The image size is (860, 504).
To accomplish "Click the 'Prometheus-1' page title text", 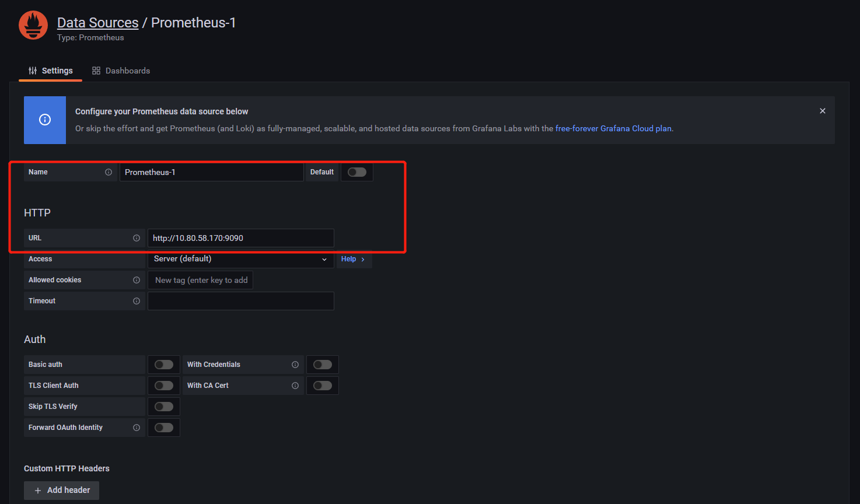I will coord(194,23).
